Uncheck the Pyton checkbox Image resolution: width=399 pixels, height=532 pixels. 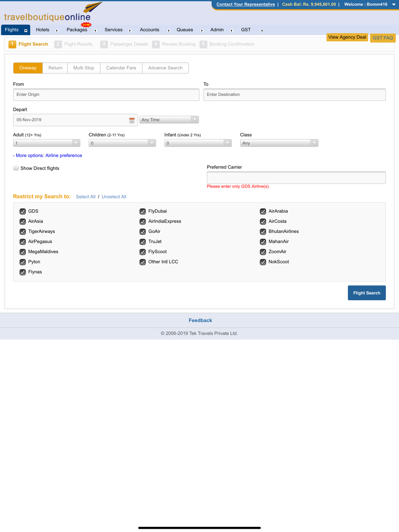[23, 262]
